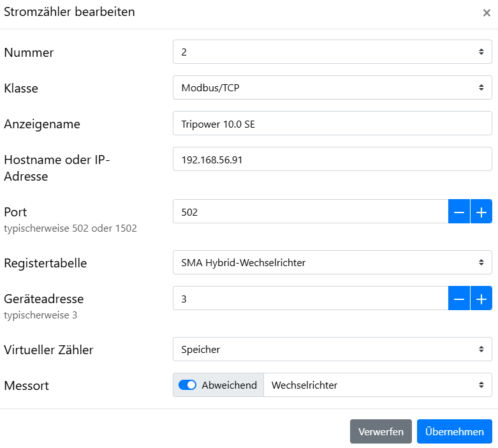Expand the Klasse Modbus/TCP dropdown

pos(332,87)
